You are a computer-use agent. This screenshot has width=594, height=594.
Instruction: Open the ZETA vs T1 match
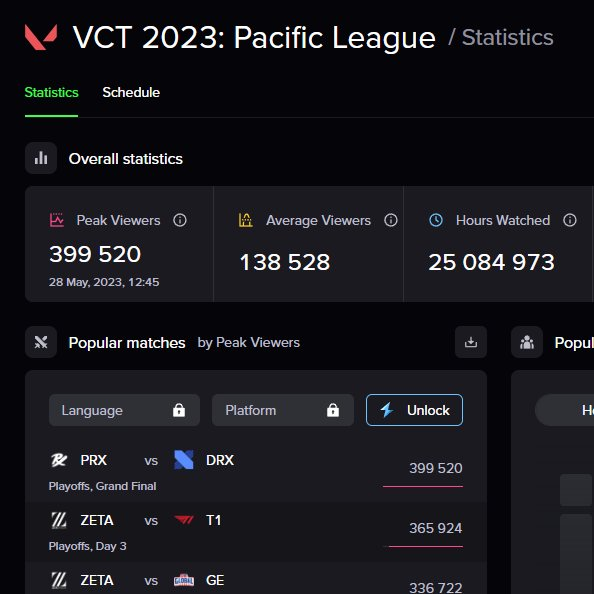pos(256,532)
